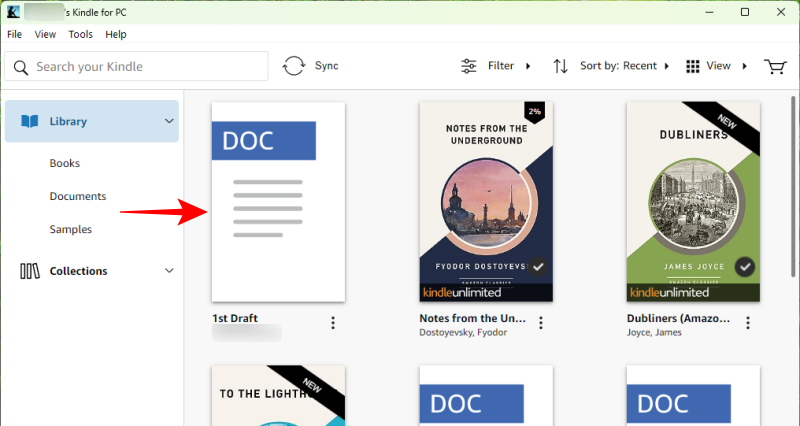Click the search magnifier icon
The width and height of the screenshot is (800, 426).
pyautogui.click(x=20, y=67)
